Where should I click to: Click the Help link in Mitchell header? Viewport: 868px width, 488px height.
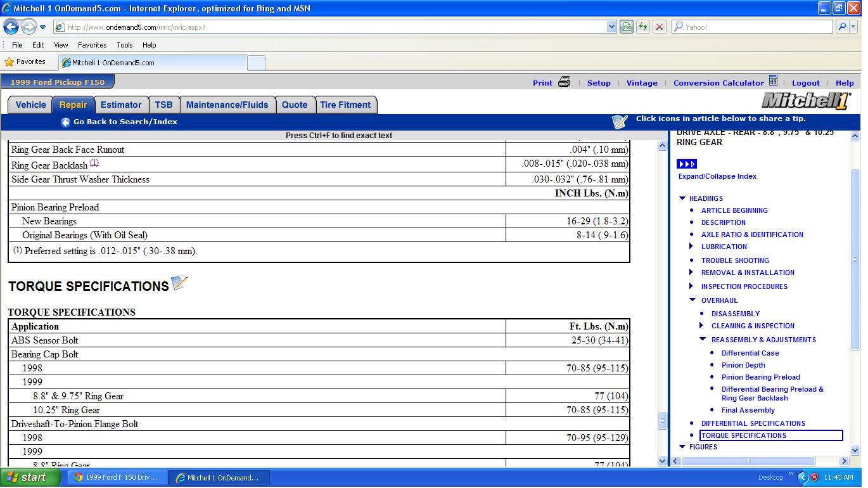(x=845, y=83)
